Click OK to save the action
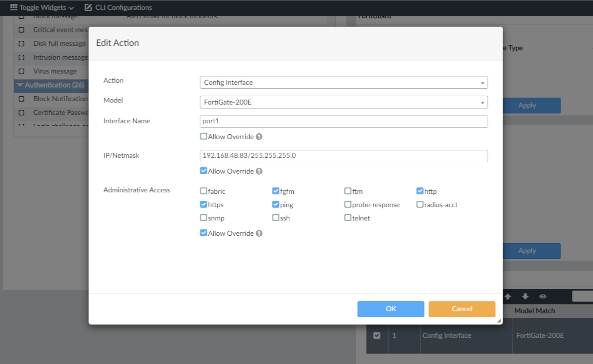Viewport: 593px width, 364px height. tap(391, 309)
